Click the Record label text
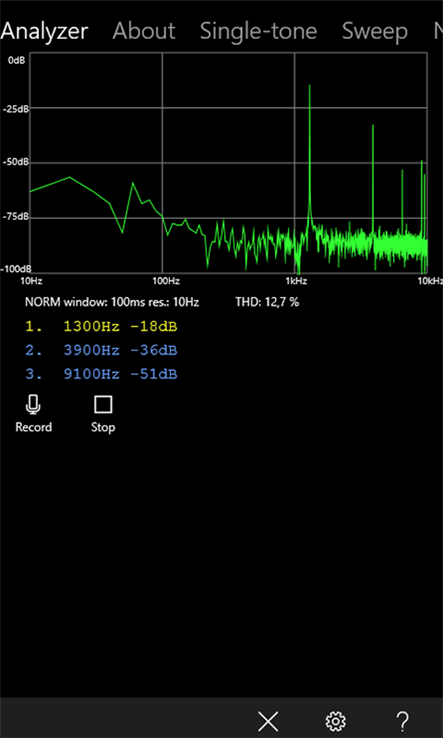 [x=33, y=427]
